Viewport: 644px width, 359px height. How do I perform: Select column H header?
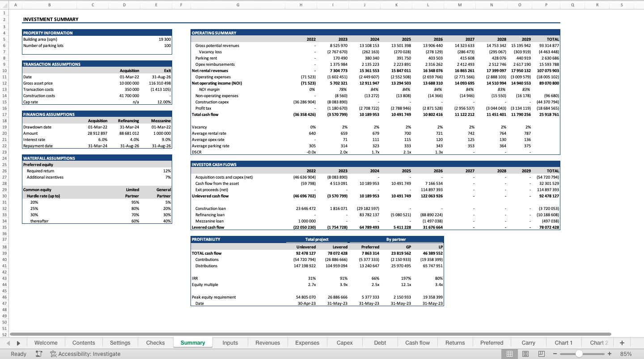coord(301,4)
